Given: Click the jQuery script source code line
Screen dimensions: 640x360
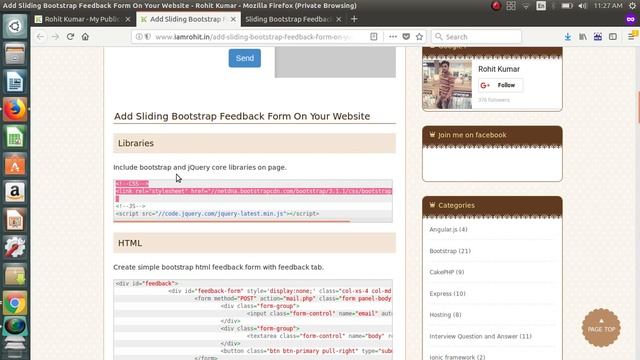Looking at the screenshot, I should pos(217,213).
